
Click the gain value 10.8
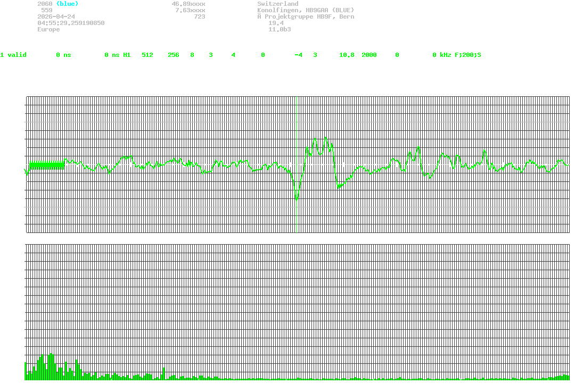pyautogui.click(x=347, y=55)
